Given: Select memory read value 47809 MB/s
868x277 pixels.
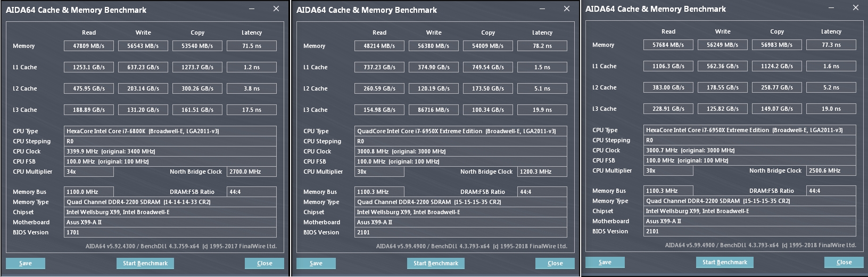Looking at the screenshot, I should [x=89, y=46].
